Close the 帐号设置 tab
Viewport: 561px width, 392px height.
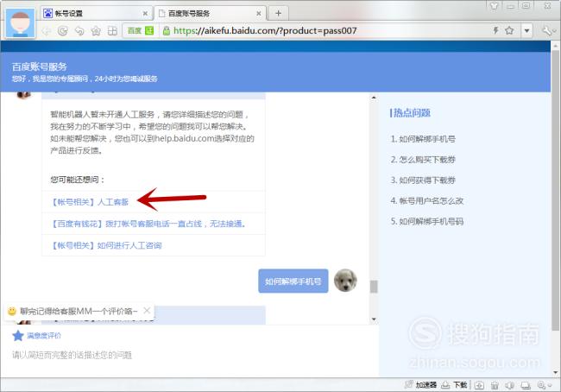point(145,14)
